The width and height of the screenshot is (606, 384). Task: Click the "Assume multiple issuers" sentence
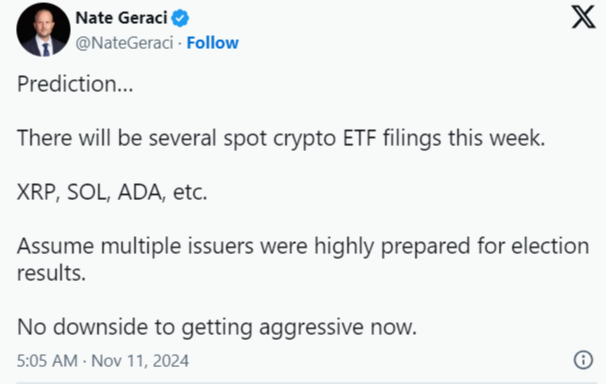[303, 260]
